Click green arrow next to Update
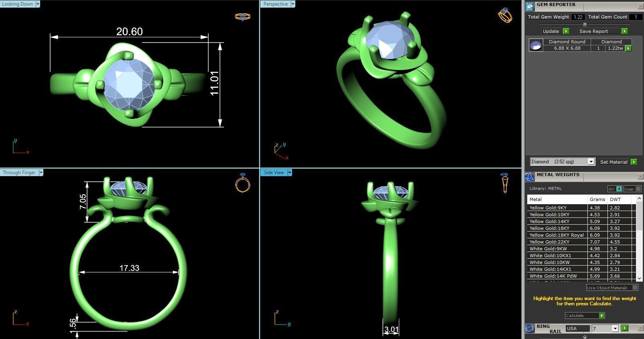Screen dimensions: 644x339 (566, 31)
